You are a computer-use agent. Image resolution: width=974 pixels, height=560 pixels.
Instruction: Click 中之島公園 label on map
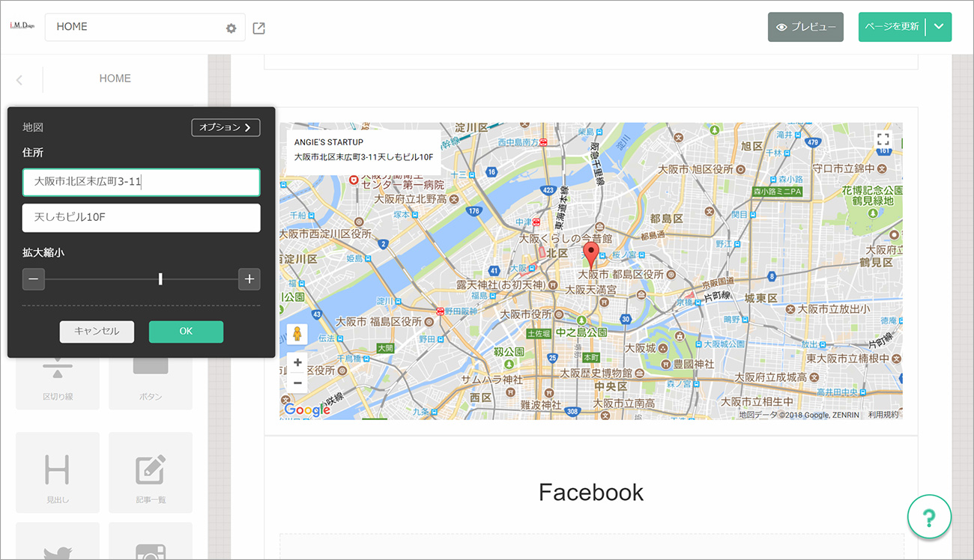(581, 332)
